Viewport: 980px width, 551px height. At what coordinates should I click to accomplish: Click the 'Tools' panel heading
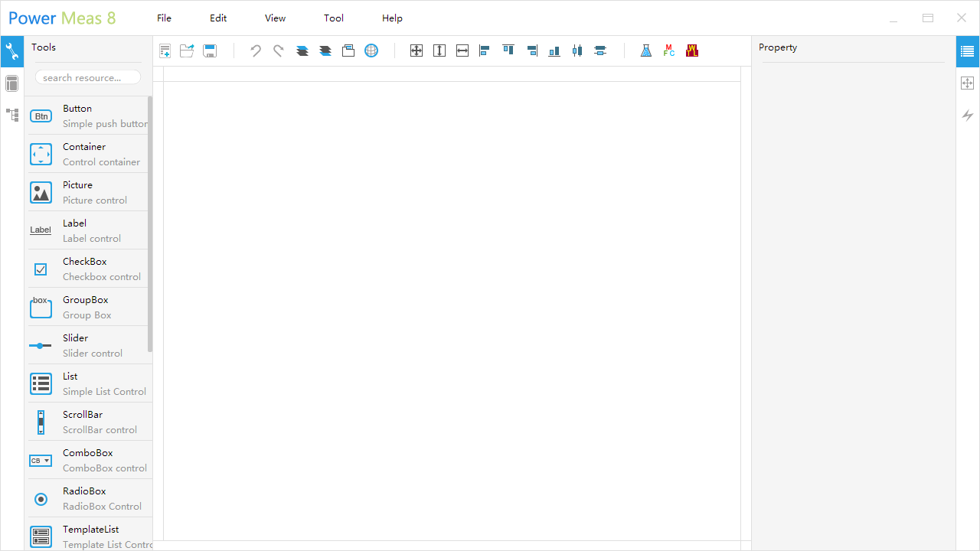(44, 47)
